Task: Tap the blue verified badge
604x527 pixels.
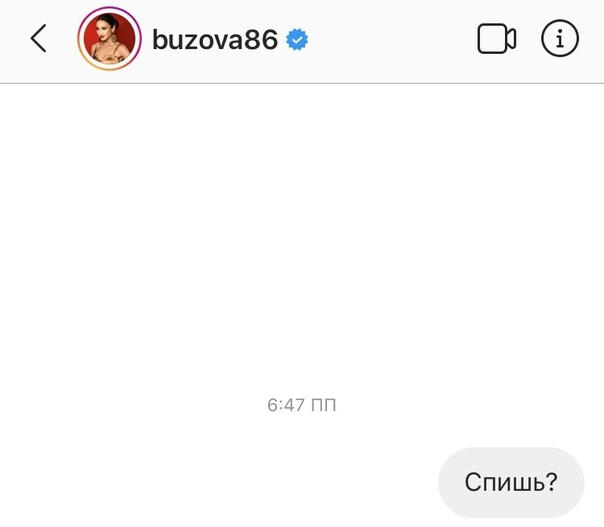Action: click(x=297, y=39)
